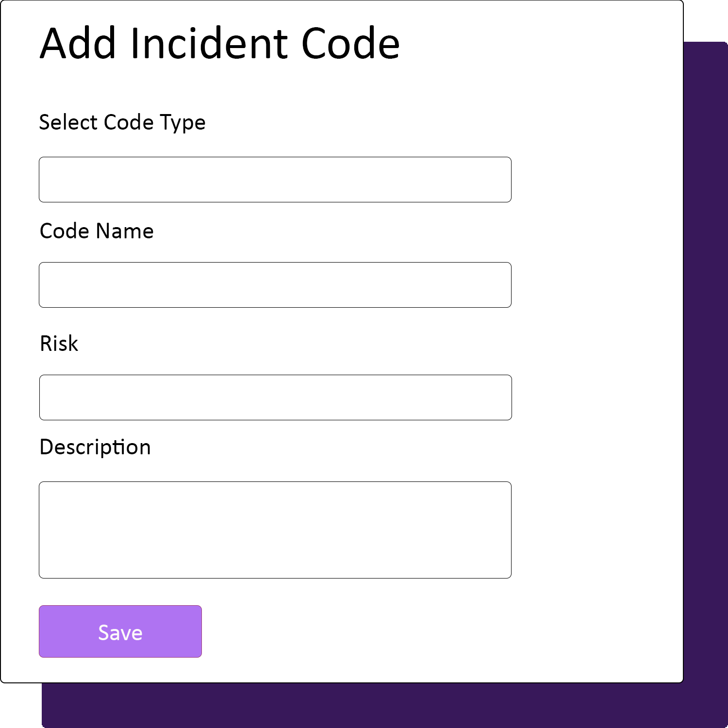Activate the purple Save control

(x=120, y=631)
